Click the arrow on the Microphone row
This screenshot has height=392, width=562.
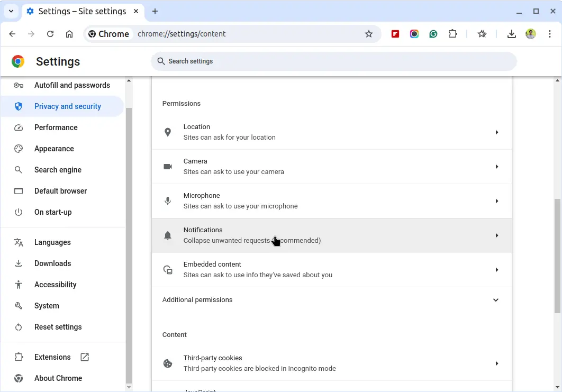(497, 201)
